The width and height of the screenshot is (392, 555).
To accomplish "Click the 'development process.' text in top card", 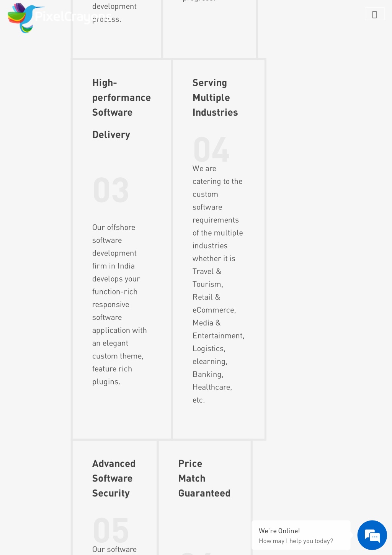I will 114,13.
